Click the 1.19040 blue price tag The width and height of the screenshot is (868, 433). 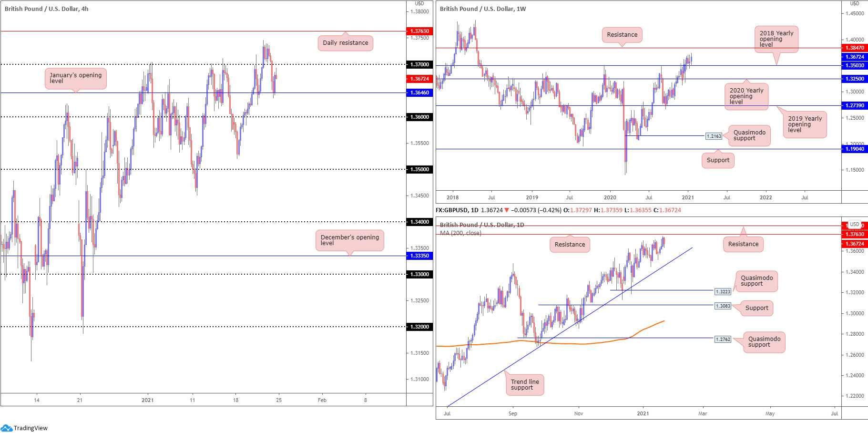pyautogui.click(x=855, y=149)
